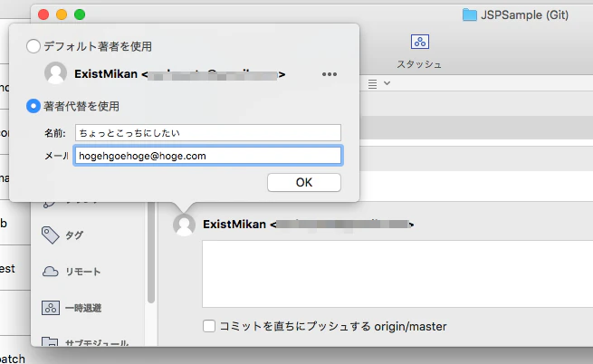The width and height of the screenshot is (593, 364).
Task: Open the list view mode dropdown
Action: click(379, 83)
